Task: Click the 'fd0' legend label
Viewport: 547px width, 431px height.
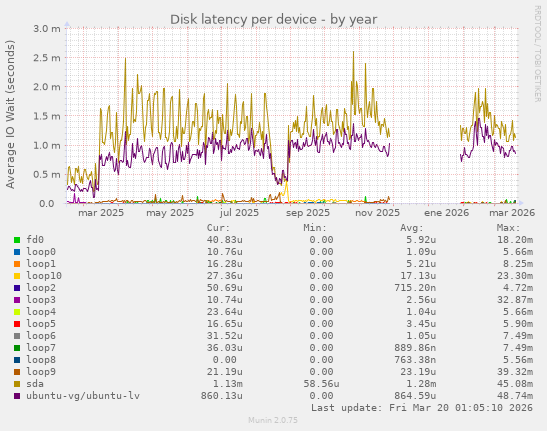Action: coord(35,240)
